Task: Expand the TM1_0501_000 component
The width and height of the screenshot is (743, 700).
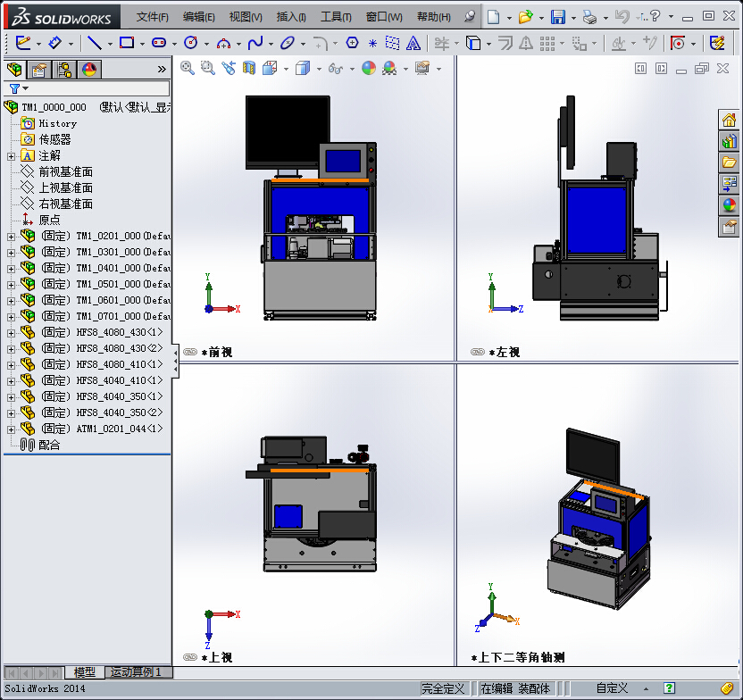Action: [11, 285]
